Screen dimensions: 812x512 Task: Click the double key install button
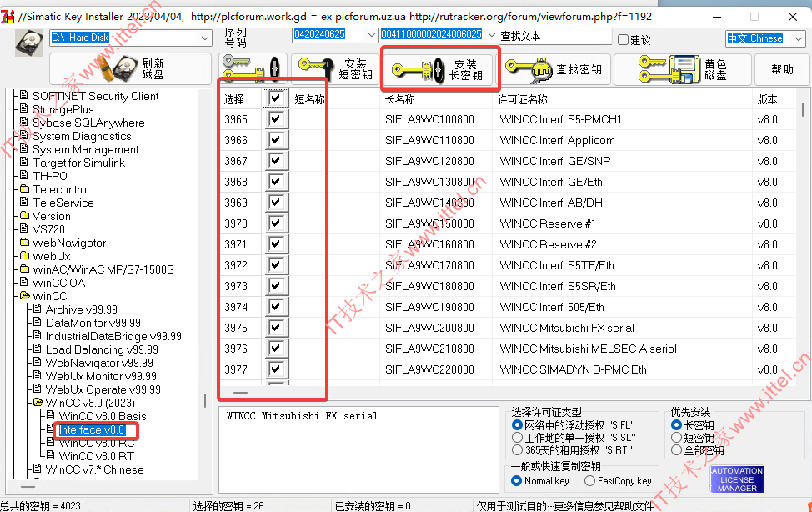click(x=253, y=69)
